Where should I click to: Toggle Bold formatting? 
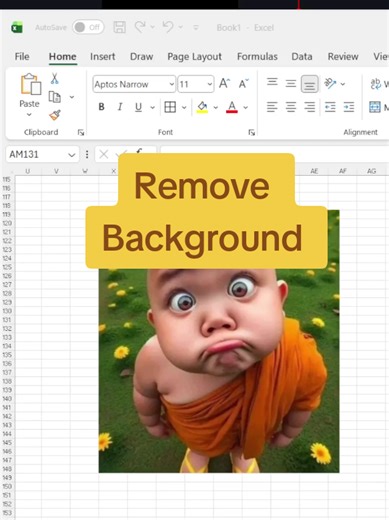101,107
